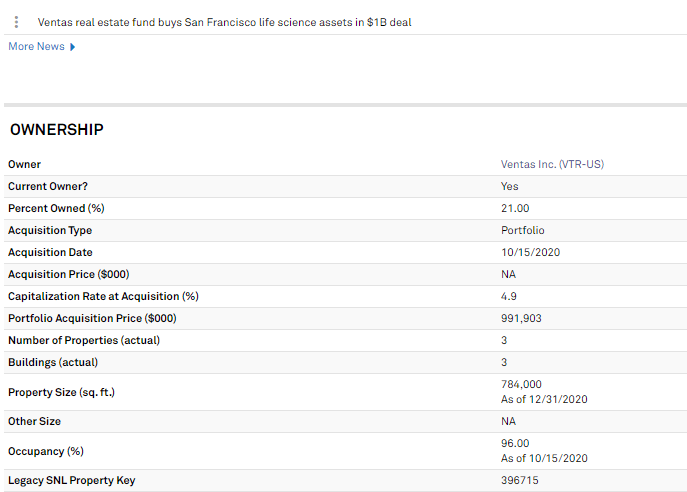Click the Acquisition Date 10/15/2020 value
Viewport: 687px width, 492px height.
[531, 252]
